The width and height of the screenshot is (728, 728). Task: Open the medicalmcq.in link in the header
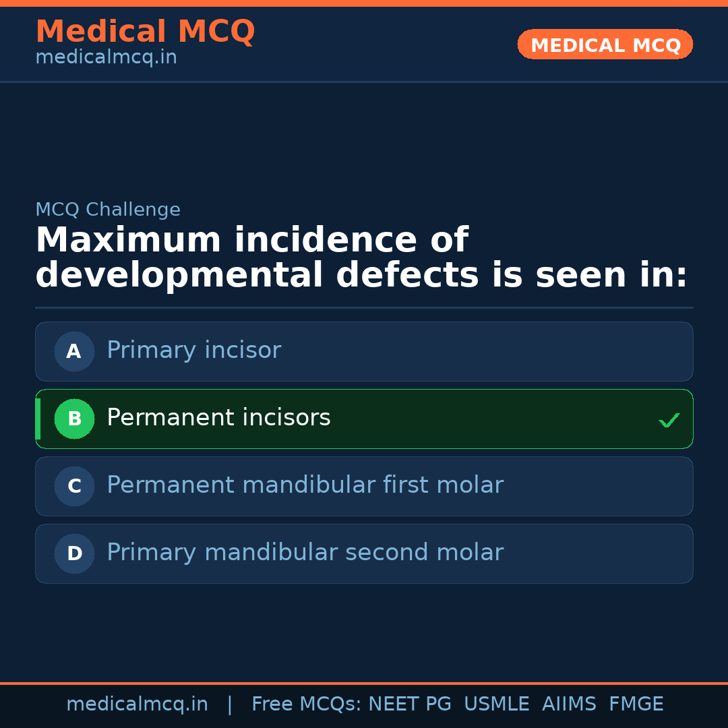pos(106,58)
